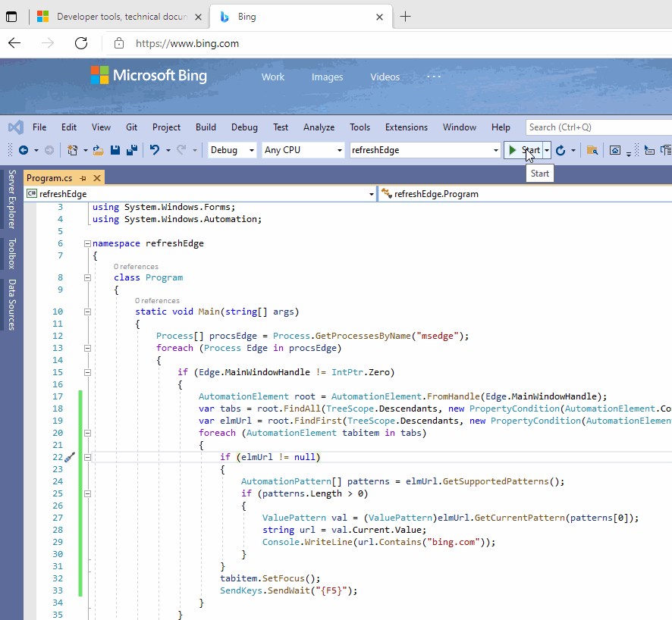
Task: Collapse the namespace refreshEdge block
Action: (87, 243)
